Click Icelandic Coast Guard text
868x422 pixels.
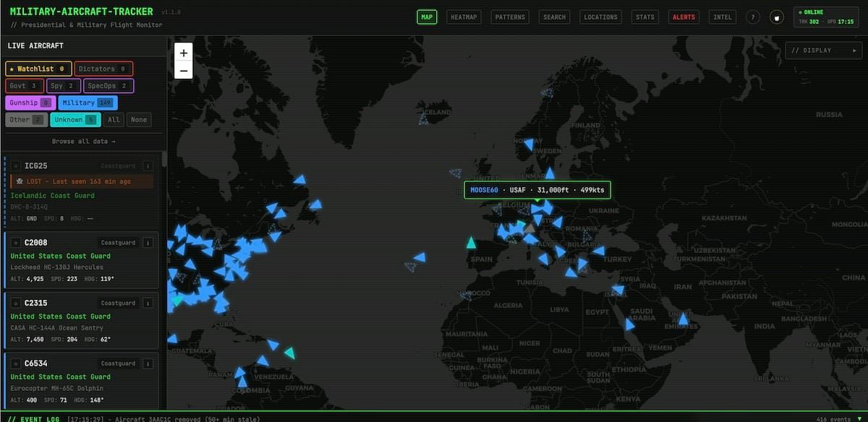[x=53, y=195]
